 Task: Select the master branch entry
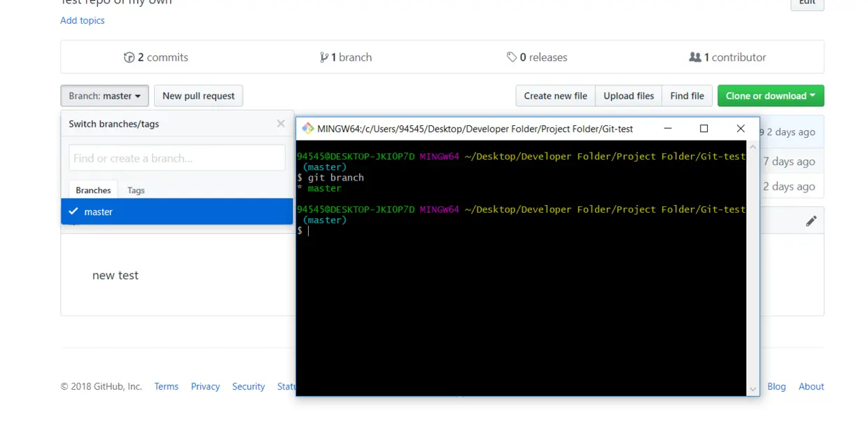coord(177,212)
